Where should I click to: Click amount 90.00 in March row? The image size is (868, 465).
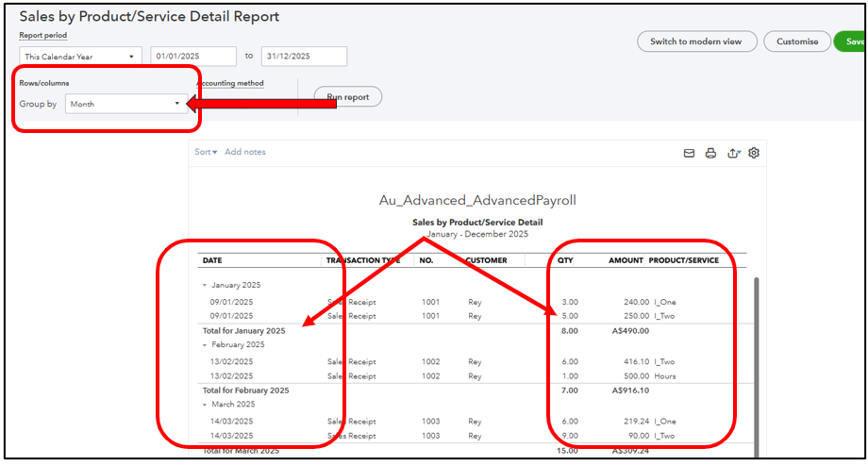tap(640, 436)
